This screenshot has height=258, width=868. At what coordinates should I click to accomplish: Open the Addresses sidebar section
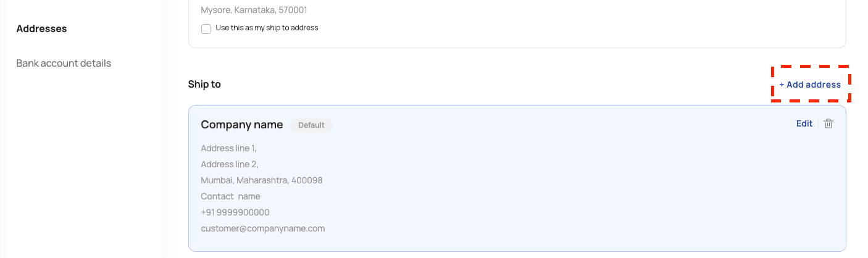(x=41, y=28)
